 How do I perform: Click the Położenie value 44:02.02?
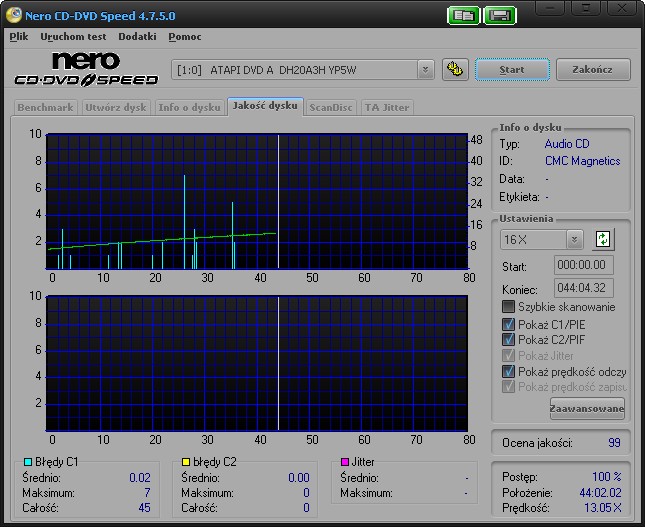pos(601,492)
